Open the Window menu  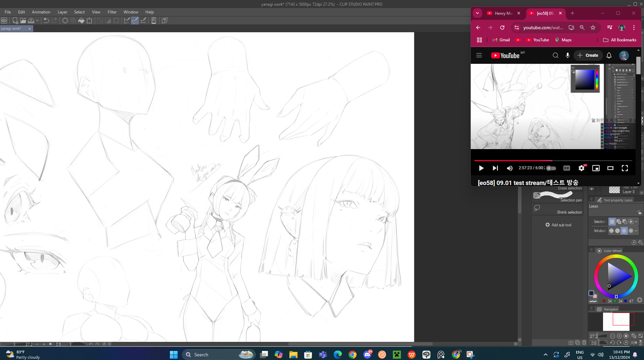tap(131, 12)
